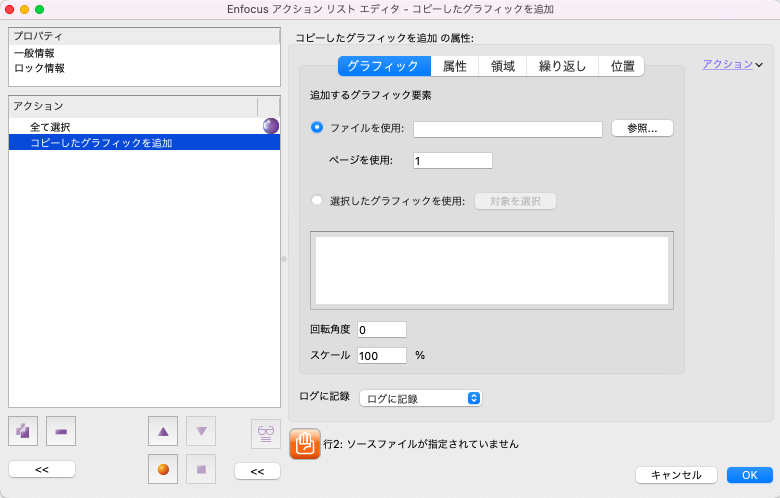Click the purple sphere beside 全て選択
Viewport: 780px width, 498px height.
click(271, 126)
